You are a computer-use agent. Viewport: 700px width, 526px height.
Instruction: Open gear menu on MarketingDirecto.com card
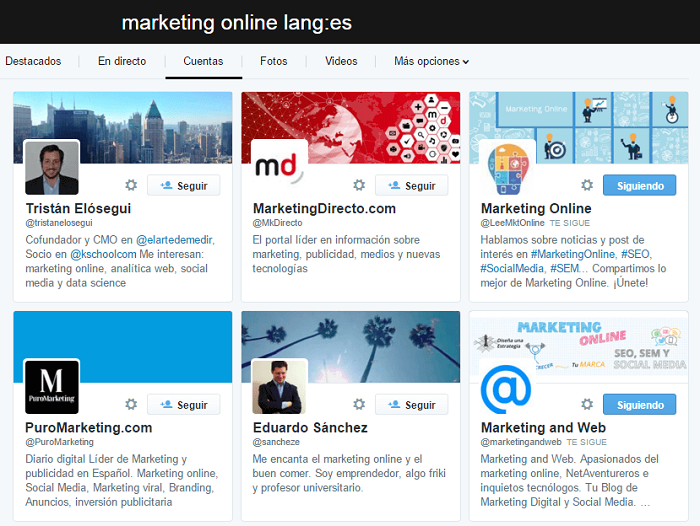[359, 185]
